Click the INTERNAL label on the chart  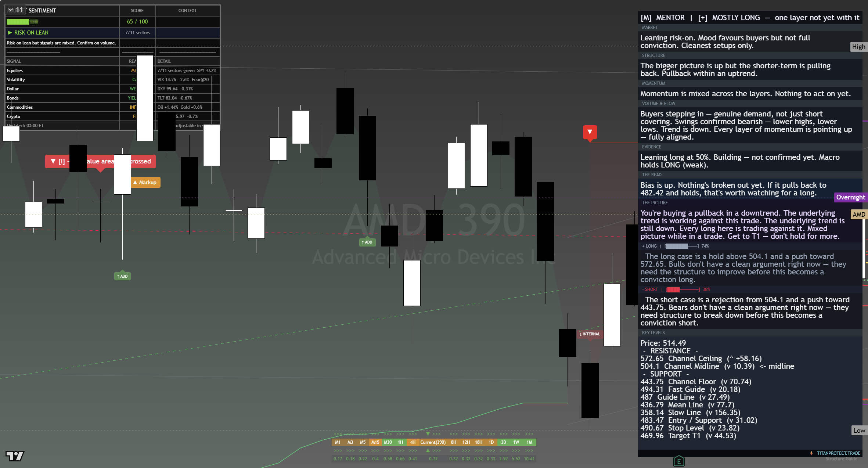(590, 334)
